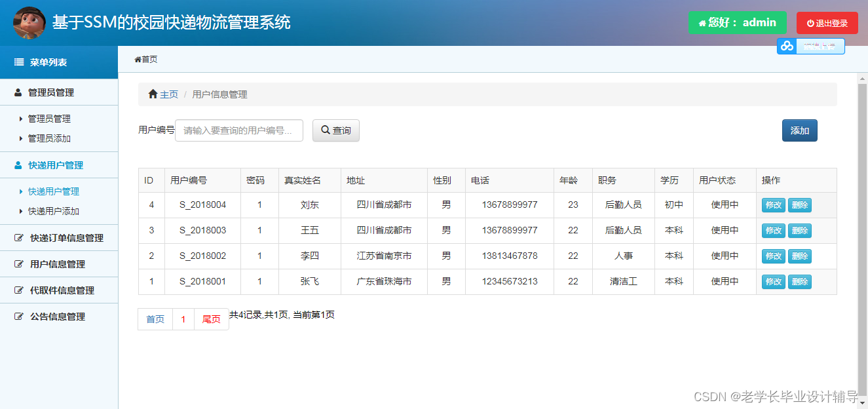Click the job cell 清洁工
This screenshot has height=409, width=868.
[x=624, y=282]
